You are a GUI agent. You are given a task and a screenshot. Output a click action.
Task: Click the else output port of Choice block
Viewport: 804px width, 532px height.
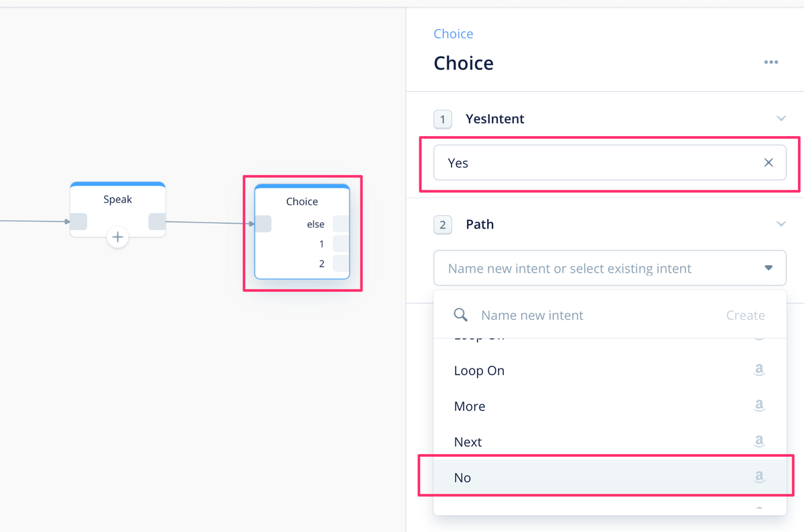(x=340, y=224)
